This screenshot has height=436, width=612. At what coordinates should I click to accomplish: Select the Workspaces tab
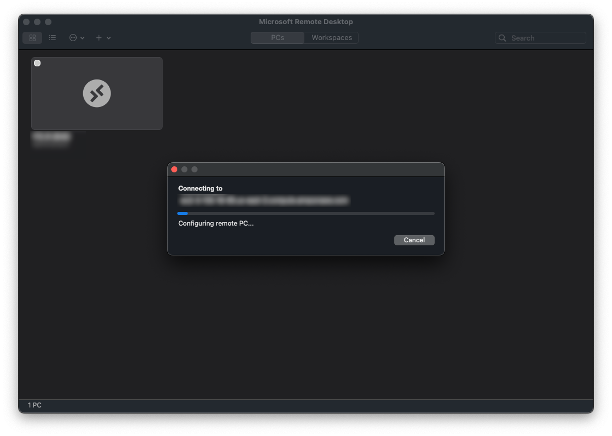pos(331,38)
